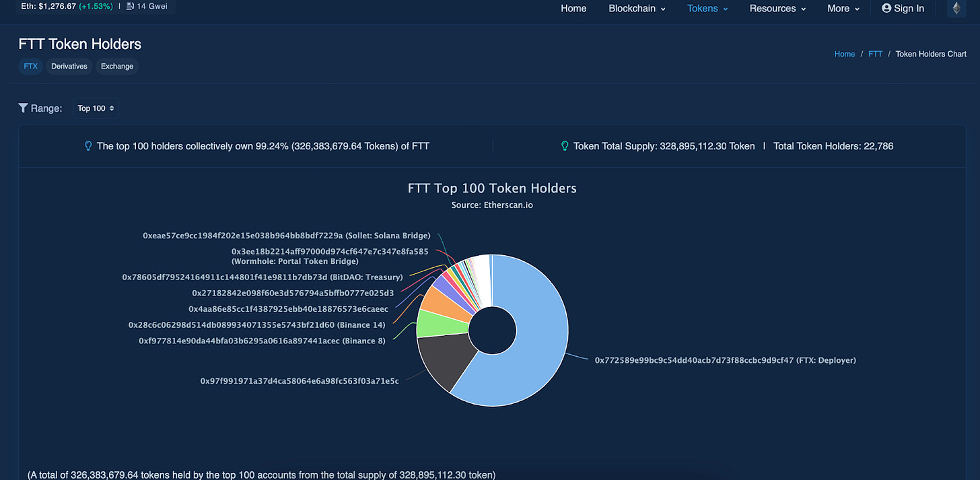Click the footnote about 326,383,679.64 tokens
Viewport: 980px width, 480px height.
point(262,475)
